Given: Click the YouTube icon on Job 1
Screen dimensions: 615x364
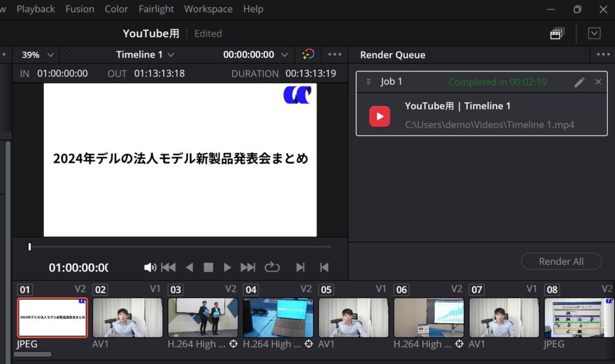Looking at the screenshot, I should click(380, 116).
